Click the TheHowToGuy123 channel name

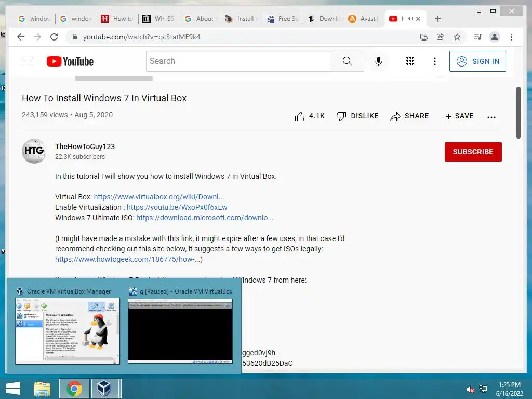85,147
